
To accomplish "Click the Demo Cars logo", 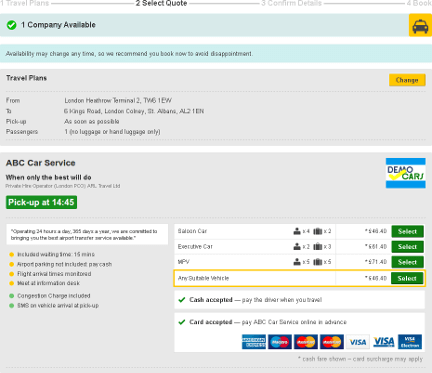I will tap(405, 173).
